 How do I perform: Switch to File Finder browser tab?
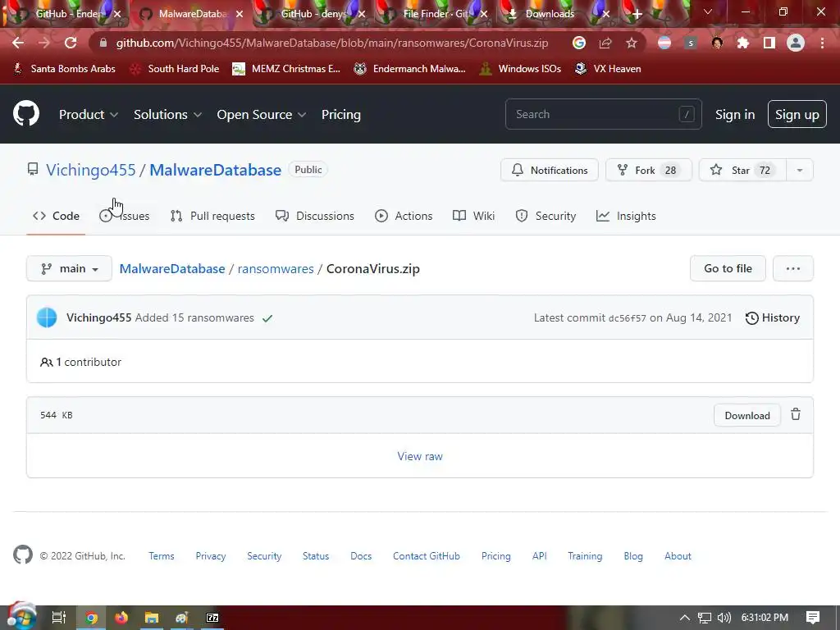point(435,14)
